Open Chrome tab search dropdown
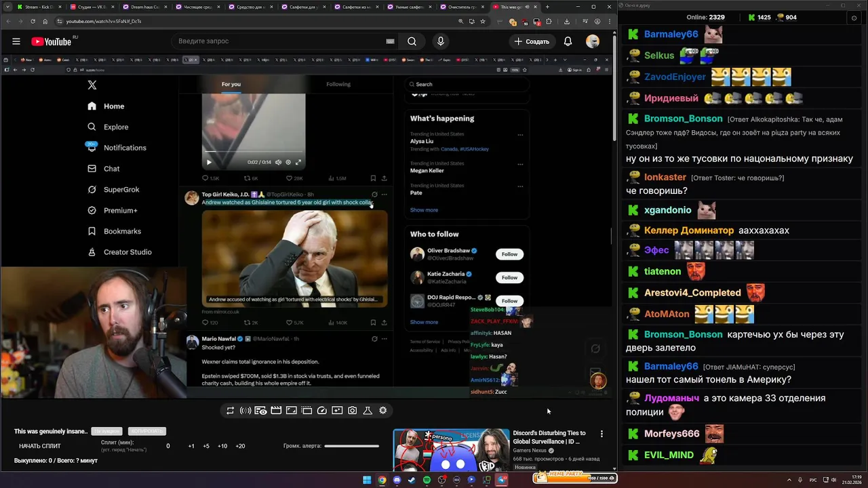The height and width of the screenshot is (488, 868). tap(8, 7)
